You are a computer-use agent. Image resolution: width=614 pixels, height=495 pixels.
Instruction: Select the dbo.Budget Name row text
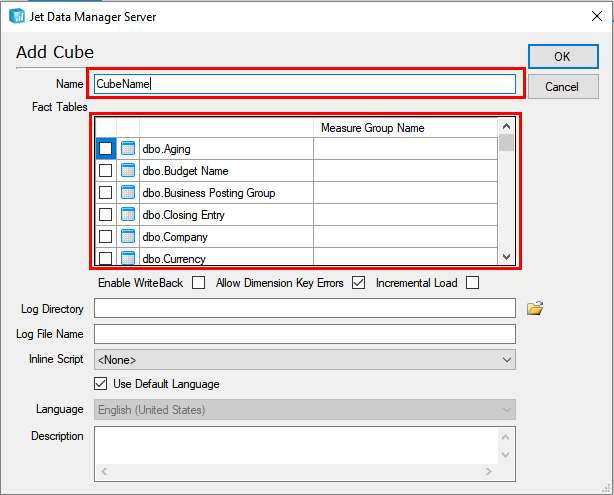(185, 171)
